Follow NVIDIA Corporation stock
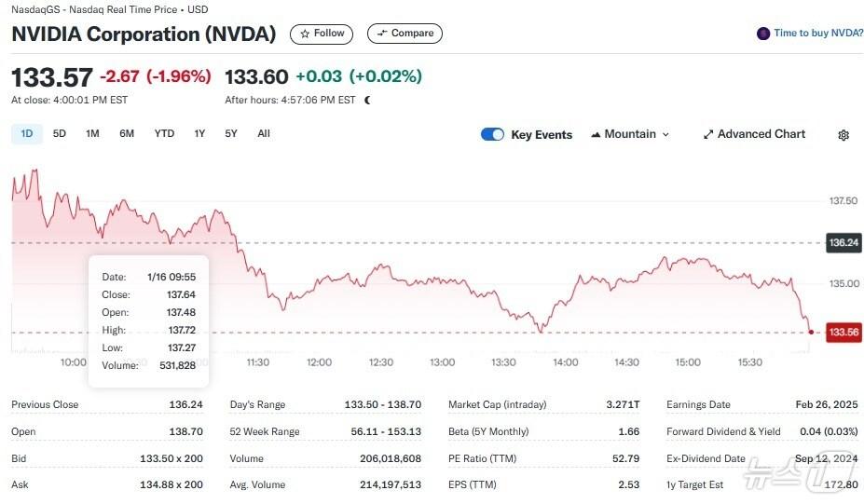Image resolution: width=864 pixels, height=504 pixels. click(322, 34)
